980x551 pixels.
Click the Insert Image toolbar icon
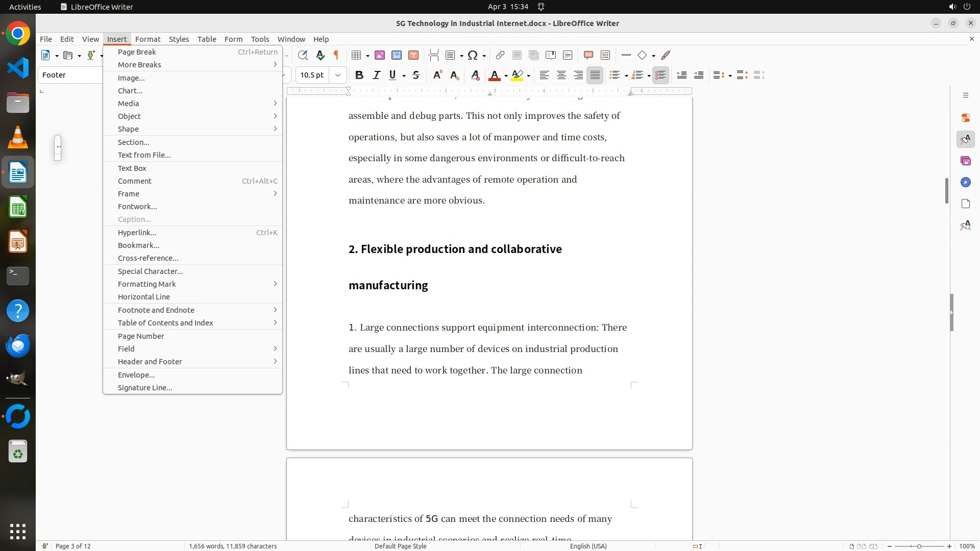tap(379, 55)
